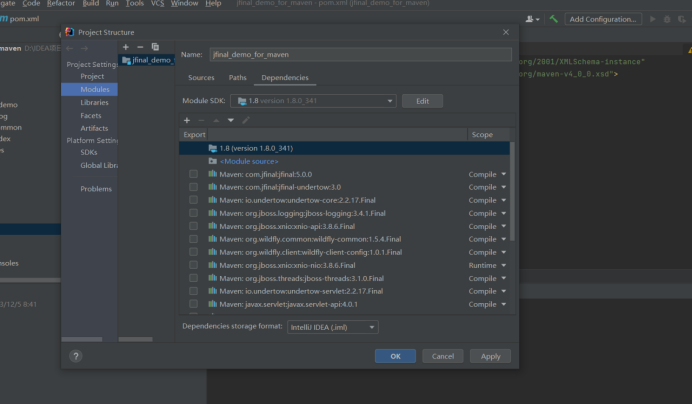Open the Refactor menu
This screenshot has height=405, width=692.
(61, 4)
